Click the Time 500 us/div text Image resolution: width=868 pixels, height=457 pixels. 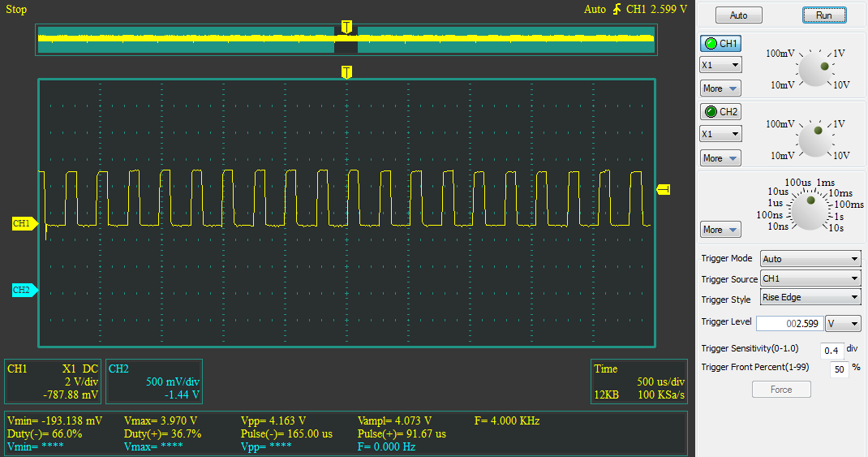660,382
